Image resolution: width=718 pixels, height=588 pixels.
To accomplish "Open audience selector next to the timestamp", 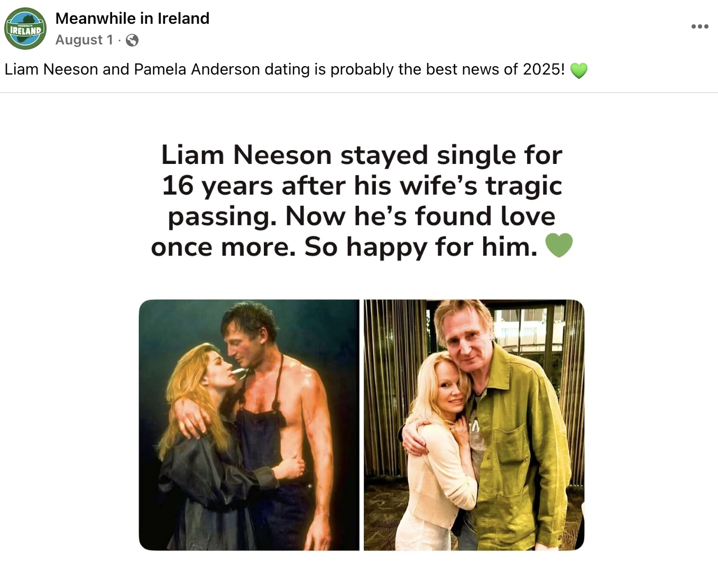I will coord(132,40).
